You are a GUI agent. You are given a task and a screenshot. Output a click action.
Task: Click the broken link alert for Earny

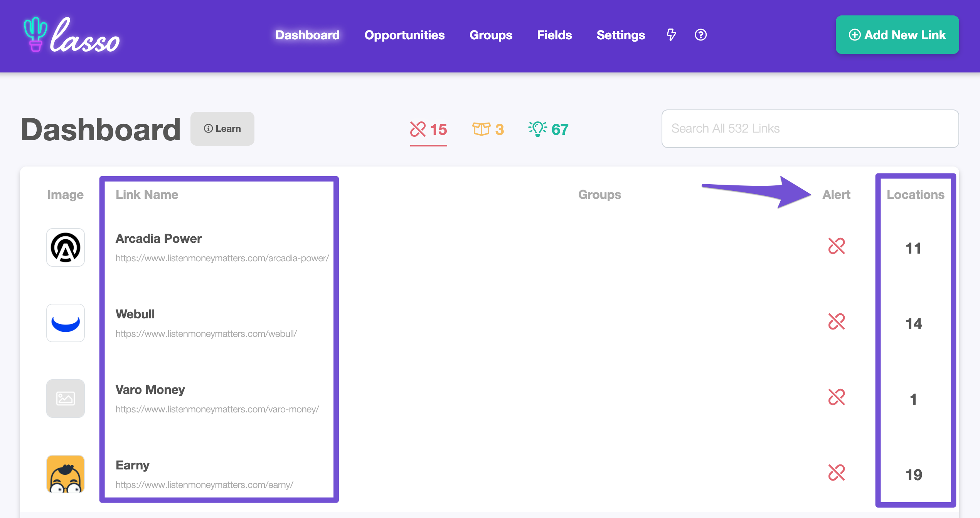(836, 473)
